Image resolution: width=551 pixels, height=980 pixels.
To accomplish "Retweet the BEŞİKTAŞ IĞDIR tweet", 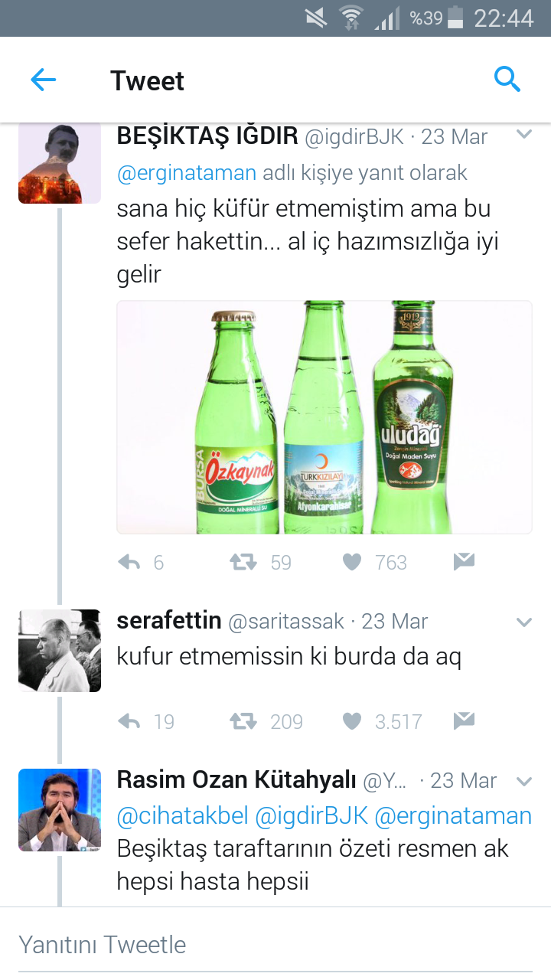I will click(243, 563).
